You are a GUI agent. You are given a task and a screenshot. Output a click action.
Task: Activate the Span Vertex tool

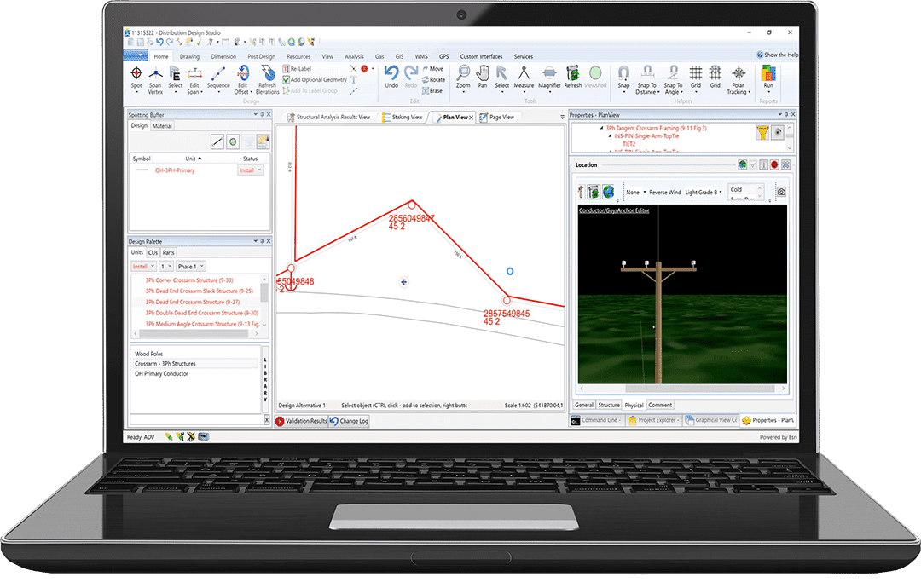(x=155, y=80)
